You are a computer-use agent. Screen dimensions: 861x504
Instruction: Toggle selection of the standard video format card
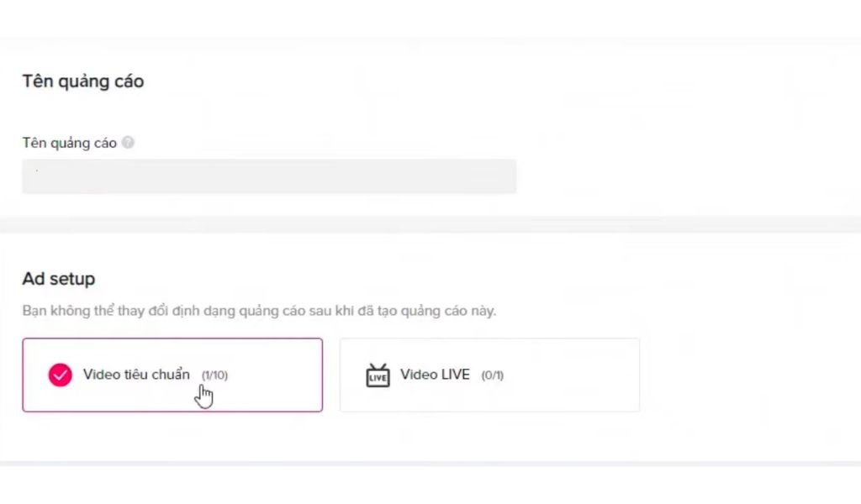pyautogui.click(x=172, y=375)
